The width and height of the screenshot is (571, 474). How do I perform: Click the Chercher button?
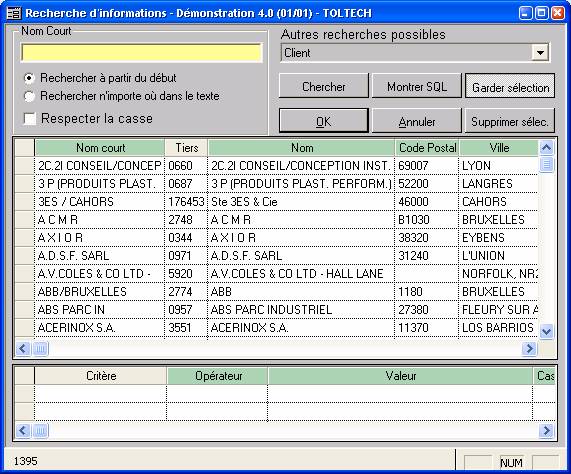pos(324,86)
